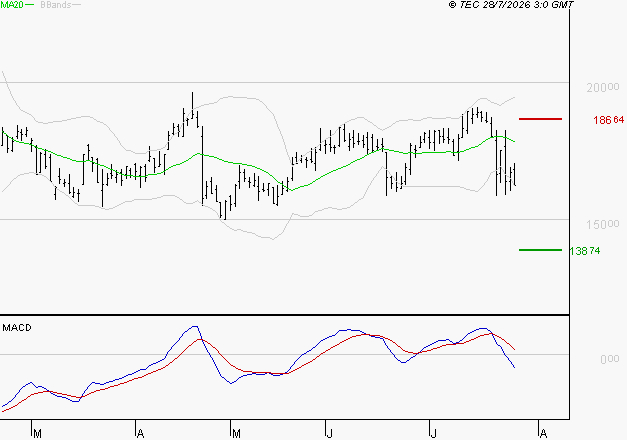
Task: Click the MACD 0.00 axis label
Action: point(610,359)
